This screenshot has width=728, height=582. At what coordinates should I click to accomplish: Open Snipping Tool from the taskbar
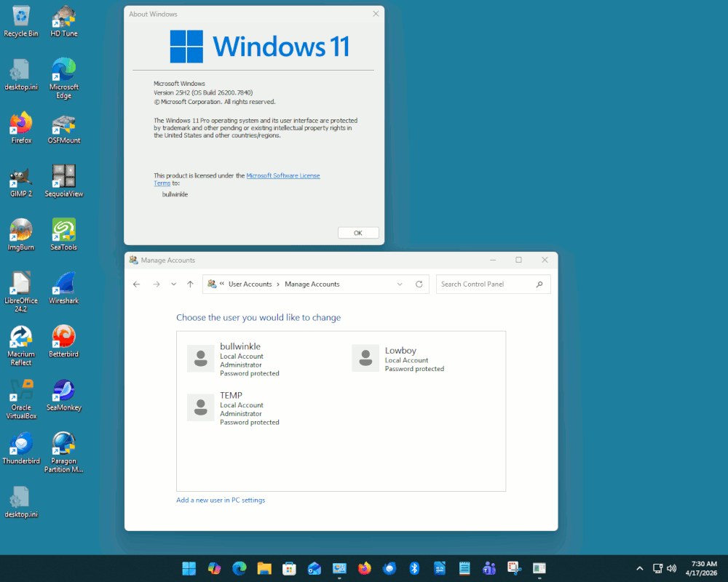click(x=515, y=568)
